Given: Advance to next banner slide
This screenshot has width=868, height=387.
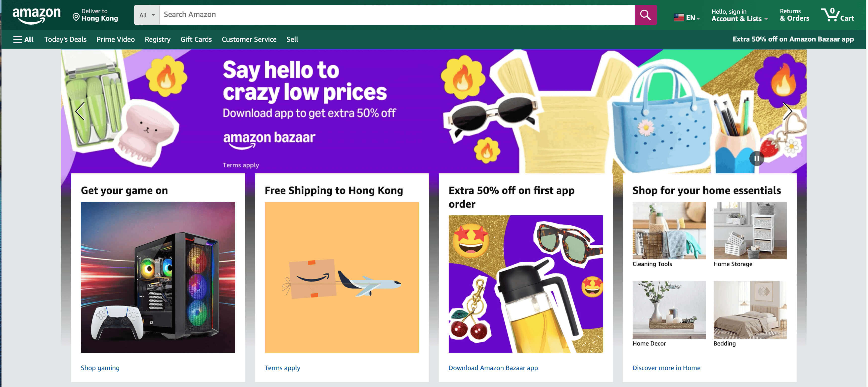Looking at the screenshot, I should [787, 111].
